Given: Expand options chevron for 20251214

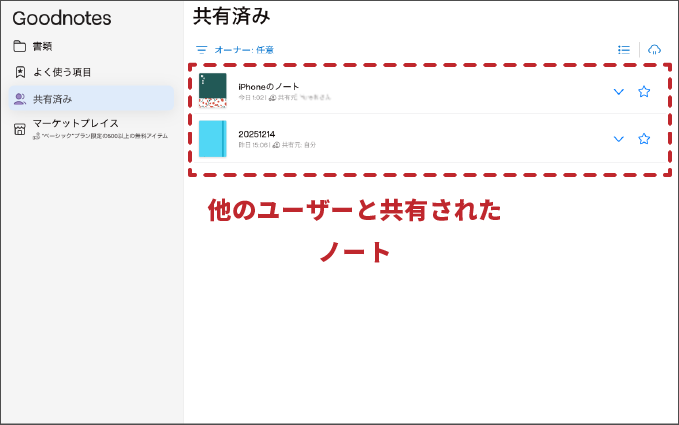Looking at the screenshot, I should pos(618,139).
